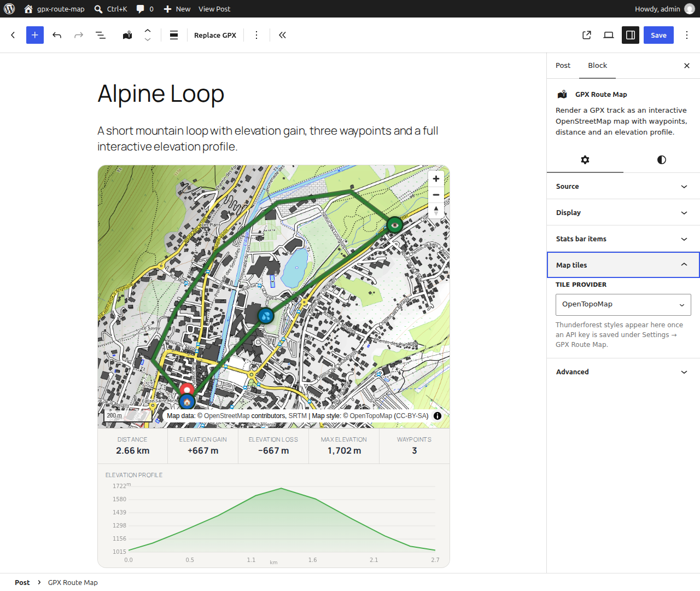Screen dimensions: 700x591
Task: Zoom out on the map
Action: (436, 195)
